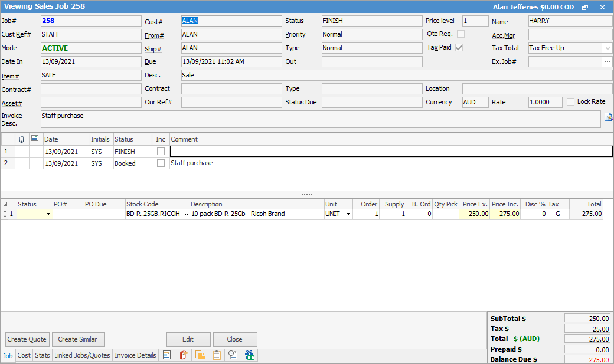This screenshot has width=614, height=364.
Task: Click the Create Quote button
Action: [27, 339]
